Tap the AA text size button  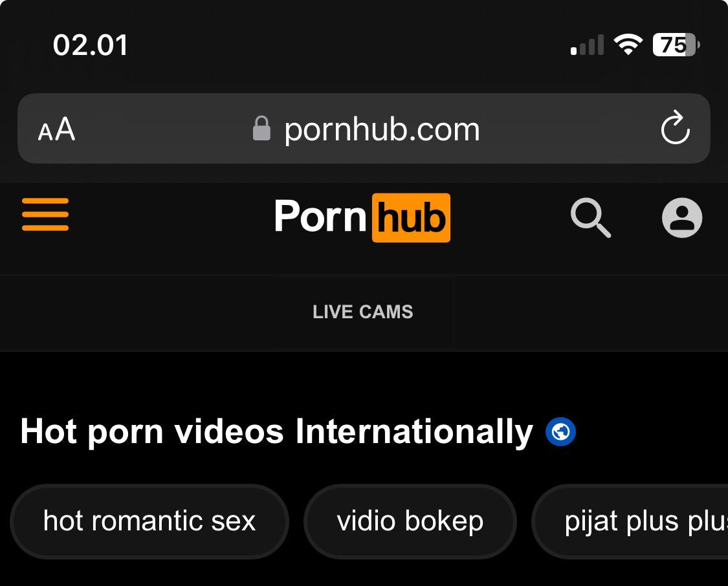[56, 129]
